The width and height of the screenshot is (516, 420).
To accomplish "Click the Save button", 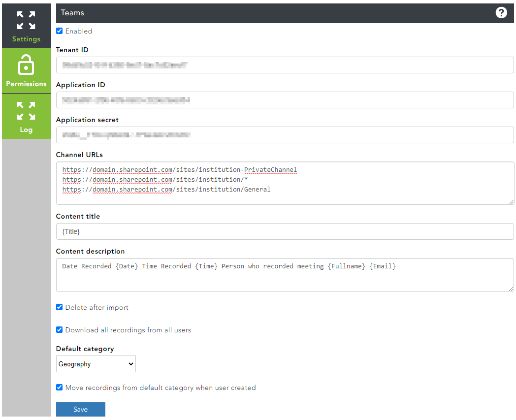I will coord(81,410).
